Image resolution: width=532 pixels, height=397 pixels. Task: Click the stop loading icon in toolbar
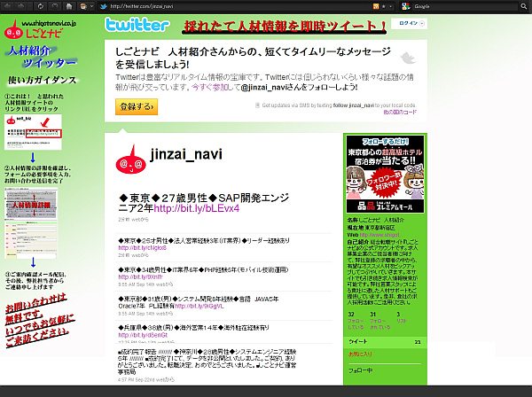(x=55, y=6)
